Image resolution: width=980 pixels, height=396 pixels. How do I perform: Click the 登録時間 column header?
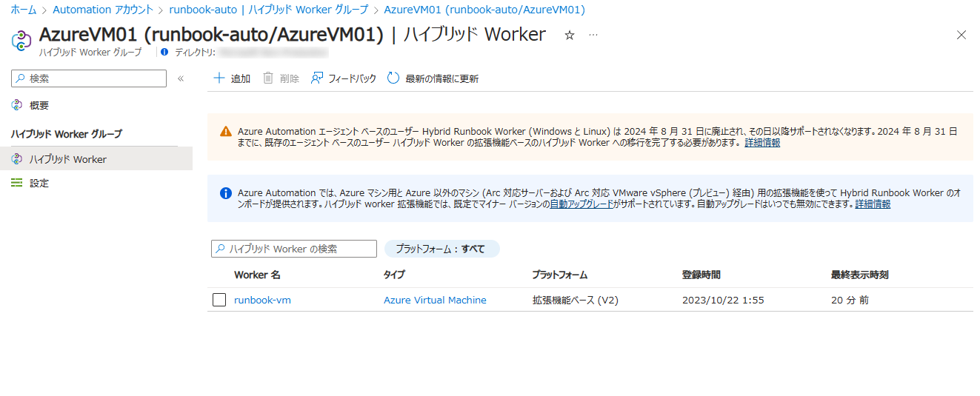coord(701,275)
